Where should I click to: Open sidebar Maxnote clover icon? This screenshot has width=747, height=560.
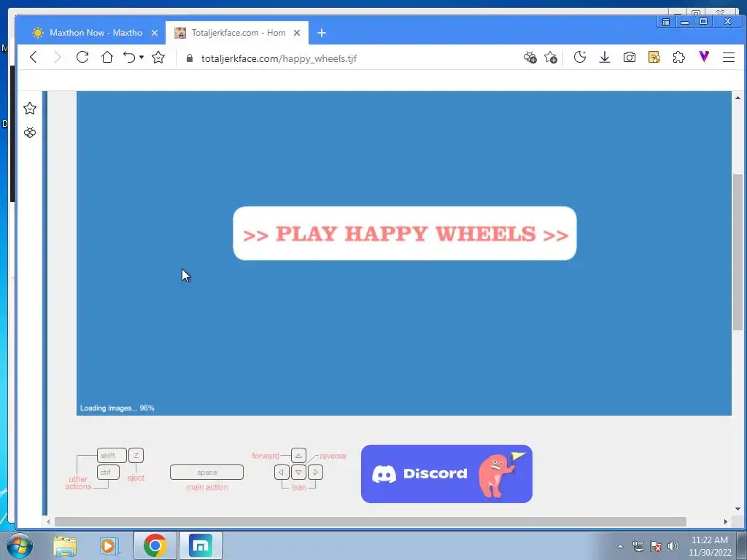pyautogui.click(x=30, y=133)
